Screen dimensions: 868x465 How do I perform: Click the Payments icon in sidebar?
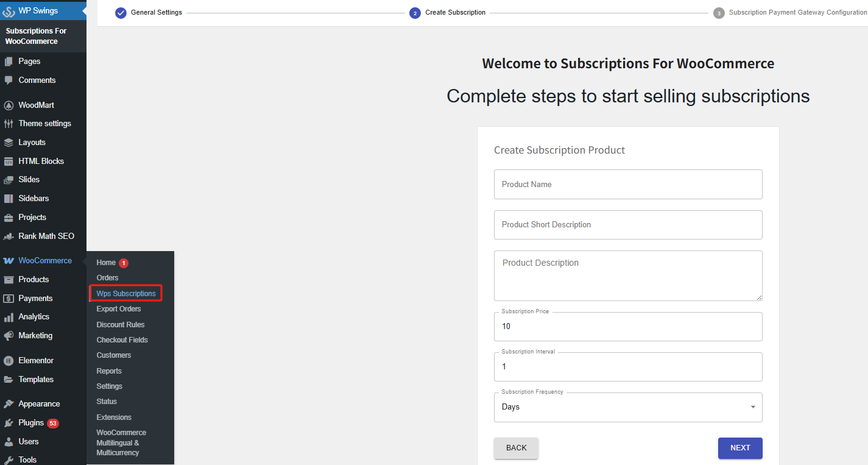(x=9, y=299)
